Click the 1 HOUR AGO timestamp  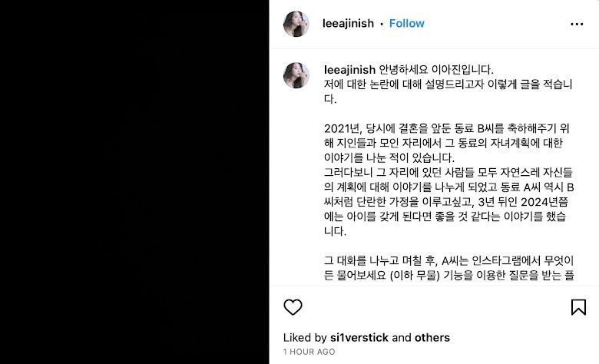tap(309, 352)
